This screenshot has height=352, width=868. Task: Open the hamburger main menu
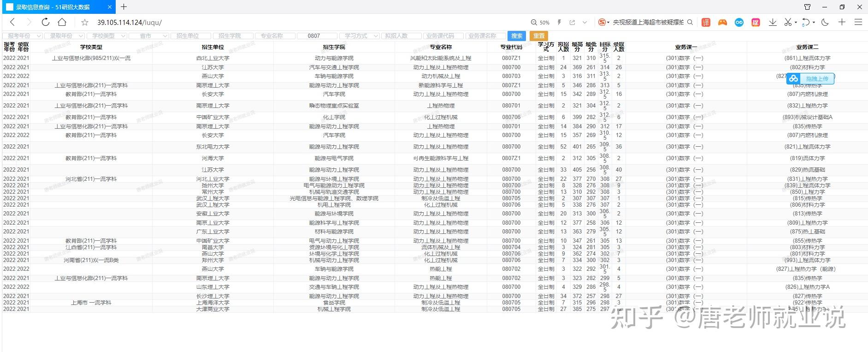pyautogui.click(x=858, y=22)
